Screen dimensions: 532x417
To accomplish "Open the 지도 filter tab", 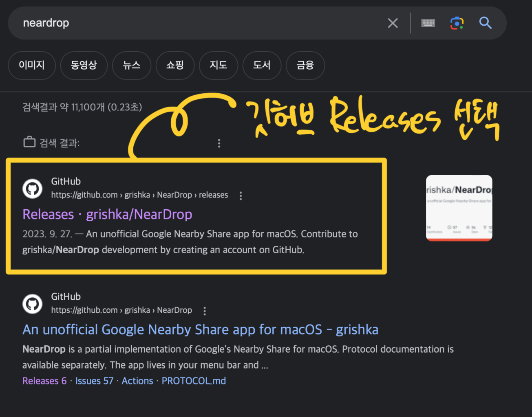I will (x=219, y=65).
